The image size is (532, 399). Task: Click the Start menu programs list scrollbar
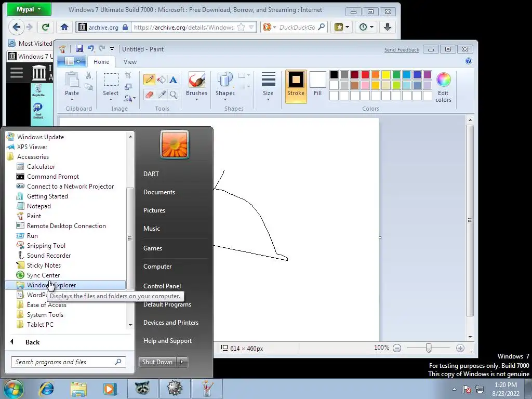pyautogui.click(x=130, y=238)
